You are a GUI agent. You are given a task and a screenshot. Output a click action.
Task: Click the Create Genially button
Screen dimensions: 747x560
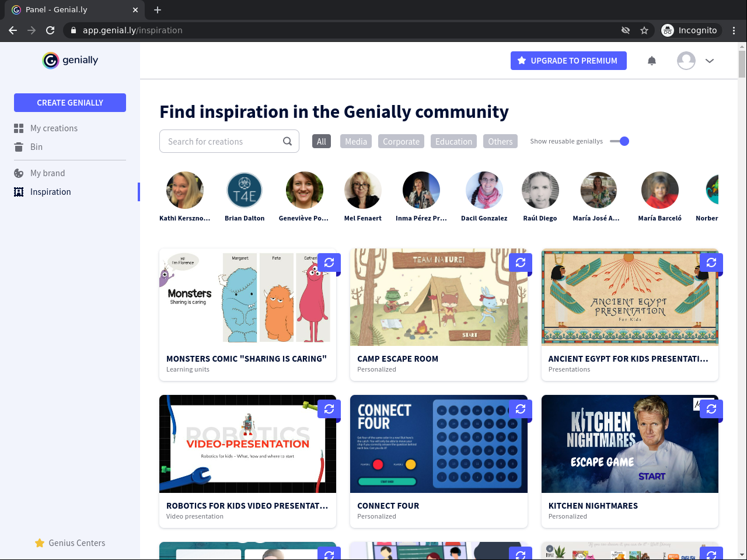(x=70, y=103)
